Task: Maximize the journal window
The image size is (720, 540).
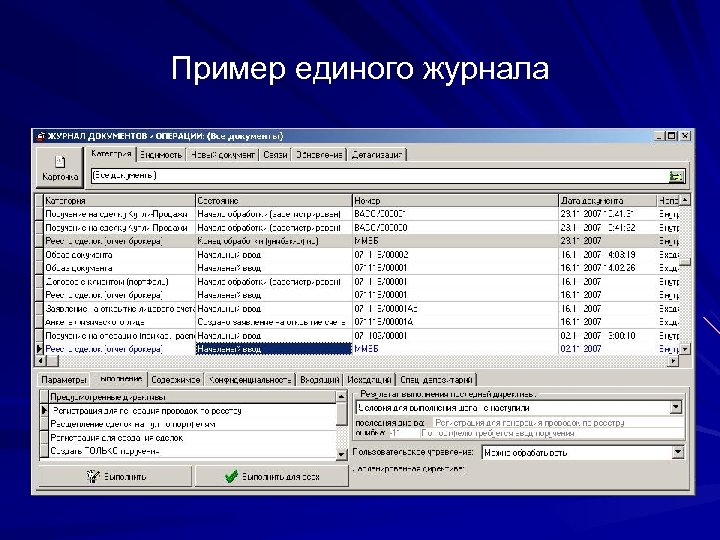Action: (671, 136)
